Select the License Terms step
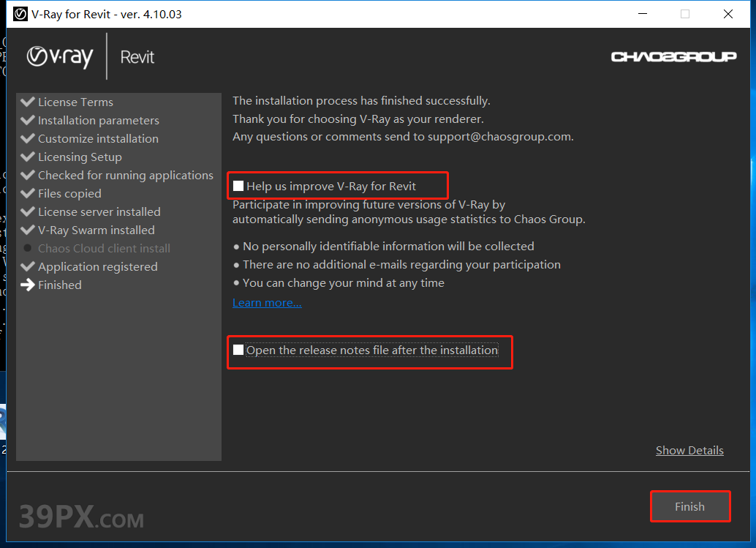 pos(76,102)
